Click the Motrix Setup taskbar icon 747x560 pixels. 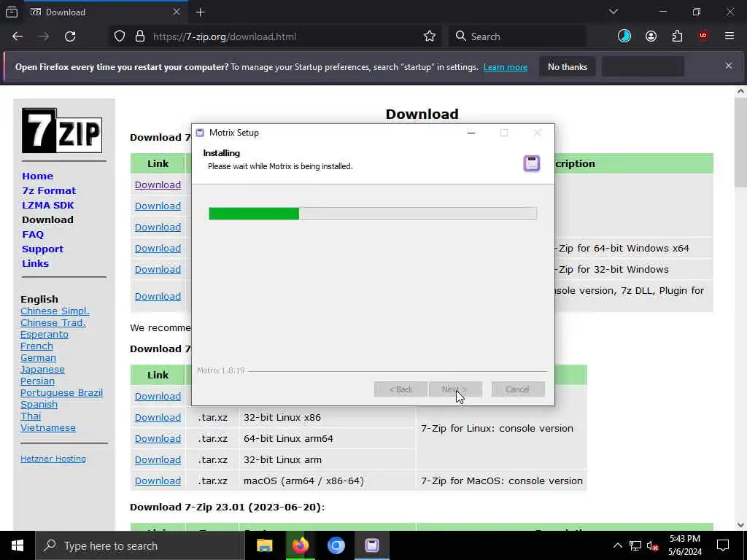[371, 545]
